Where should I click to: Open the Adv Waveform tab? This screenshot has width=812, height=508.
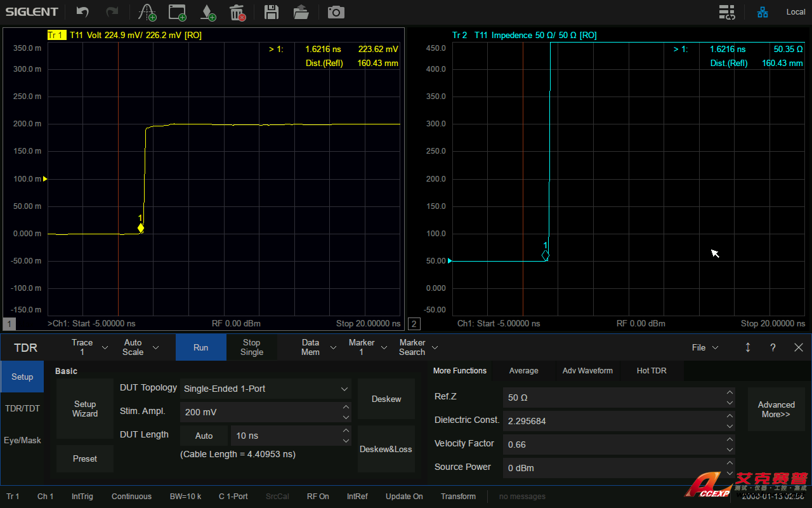[587, 371]
